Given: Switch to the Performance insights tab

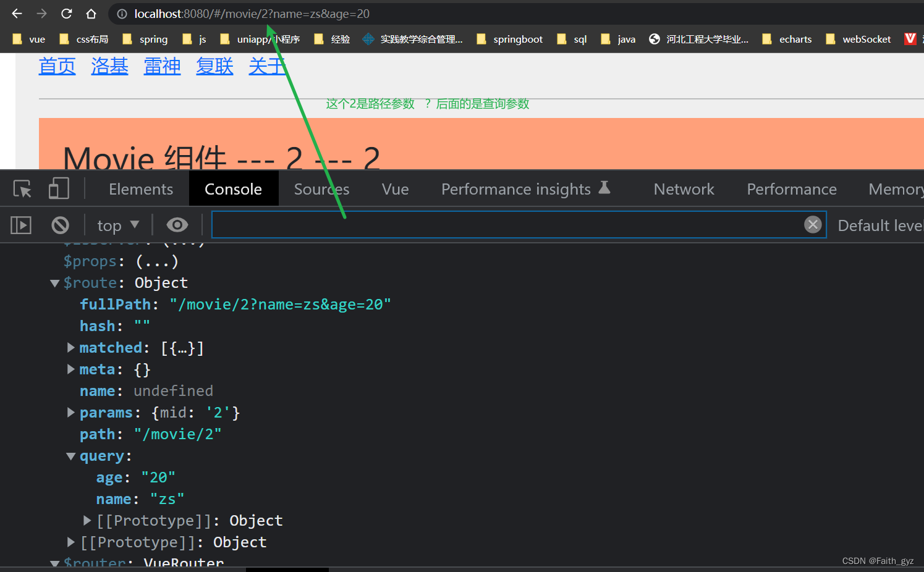Looking at the screenshot, I should 526,189.
